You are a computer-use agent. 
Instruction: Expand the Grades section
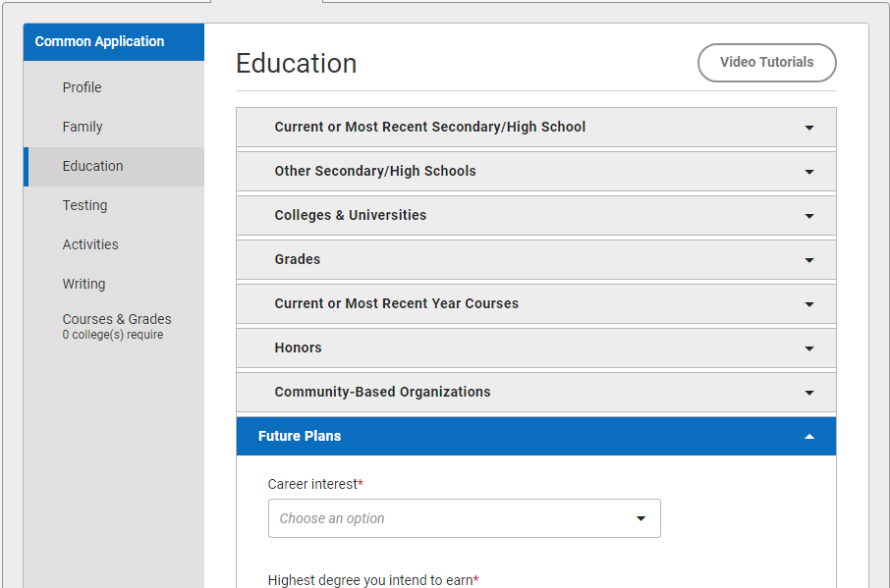pos(535,260)
